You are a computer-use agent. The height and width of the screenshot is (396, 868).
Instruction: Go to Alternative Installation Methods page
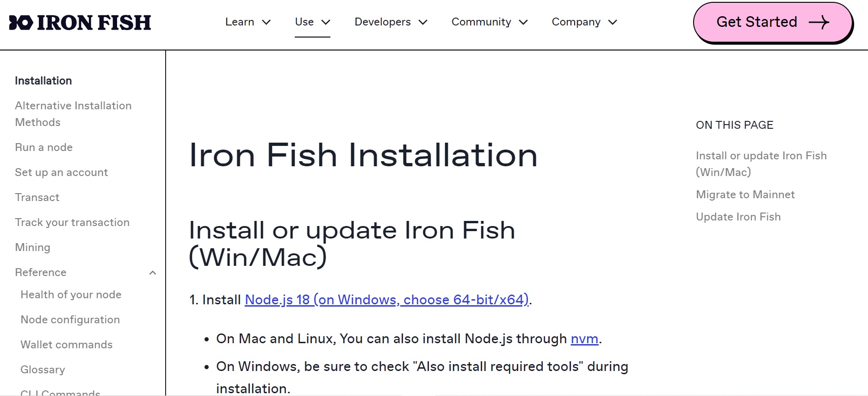[x=73, y=114]
